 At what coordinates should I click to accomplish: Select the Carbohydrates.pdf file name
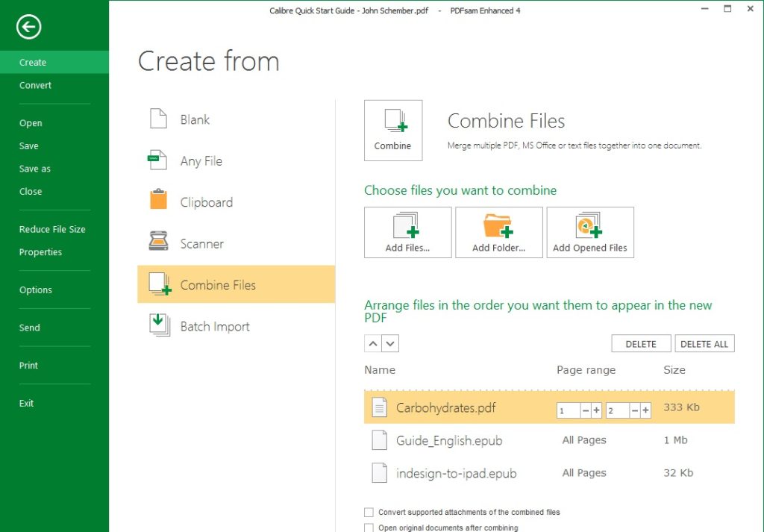[x=446, y=408]
